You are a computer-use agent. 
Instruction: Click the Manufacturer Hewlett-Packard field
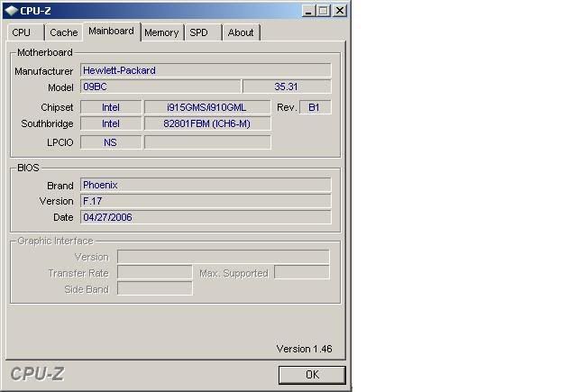pos(206,70)
